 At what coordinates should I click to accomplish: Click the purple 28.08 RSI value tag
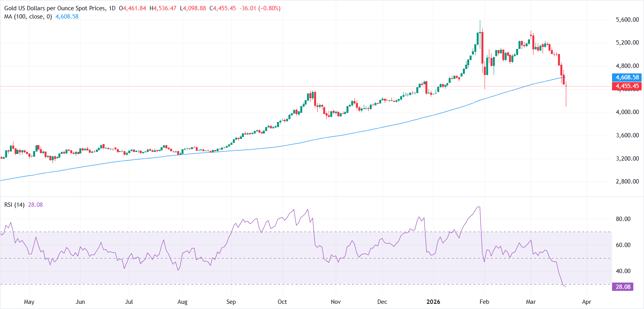[623, 287]
